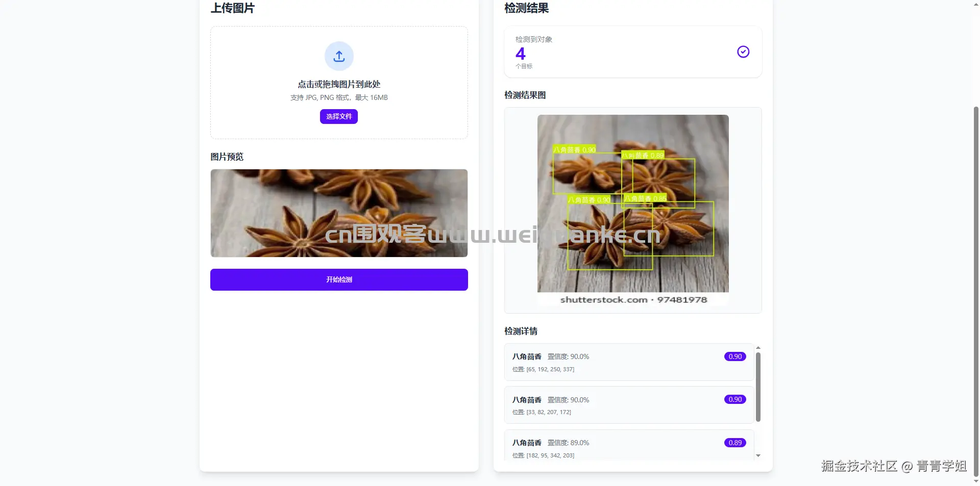The image size is (980, 486).
Task: Select the 89.0% confidence detection entry
Action: click(629, 446)
